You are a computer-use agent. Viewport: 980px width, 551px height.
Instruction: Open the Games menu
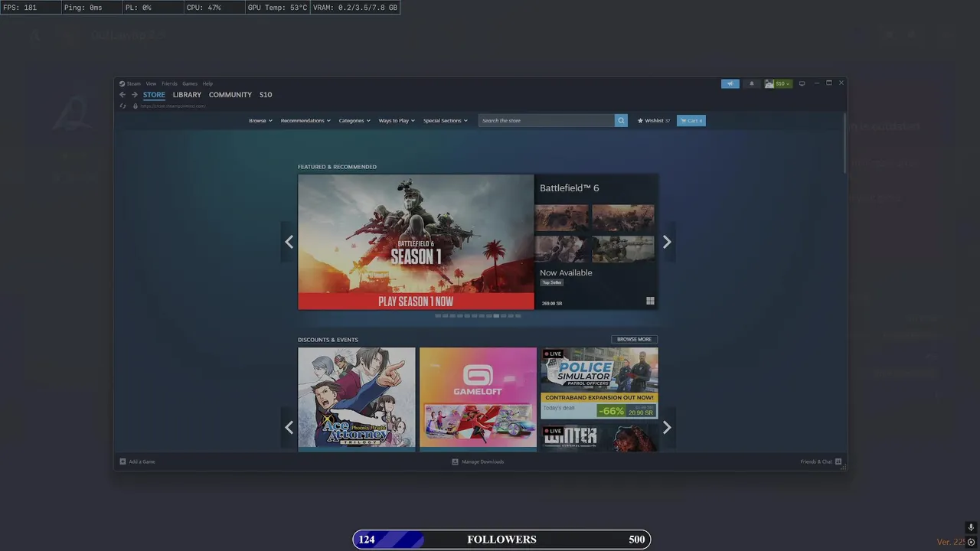coord(190,83)
